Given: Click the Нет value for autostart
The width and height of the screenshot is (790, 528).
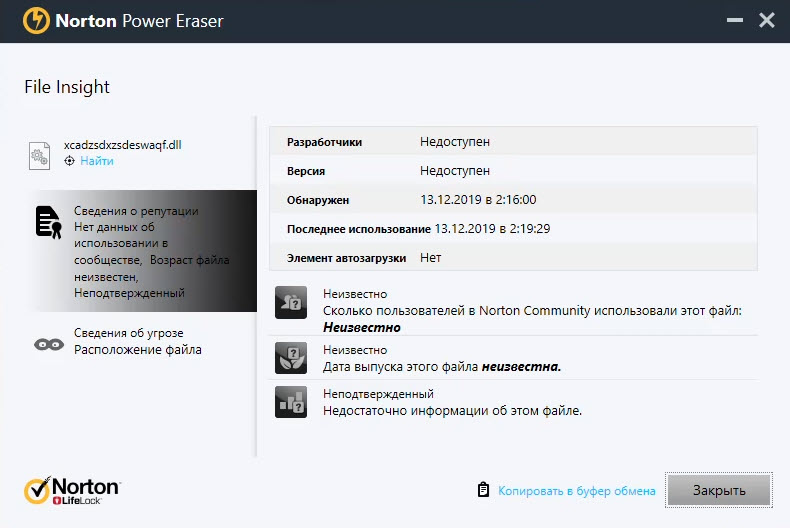Looking at the screenshot, I should coord(431,258).
